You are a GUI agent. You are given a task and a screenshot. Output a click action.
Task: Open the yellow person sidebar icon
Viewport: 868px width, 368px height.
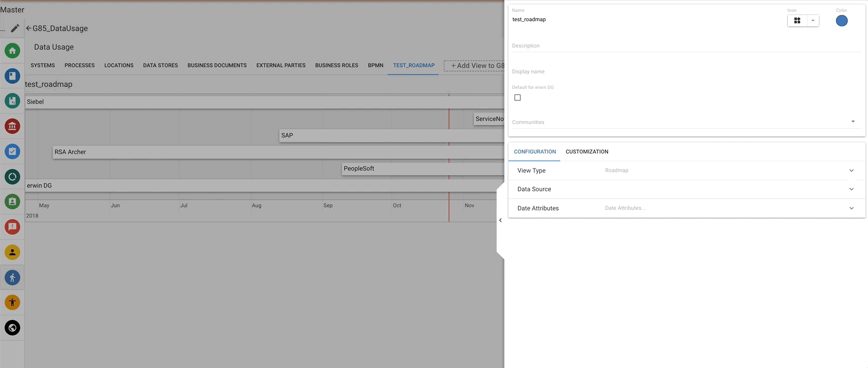(12, 252)
